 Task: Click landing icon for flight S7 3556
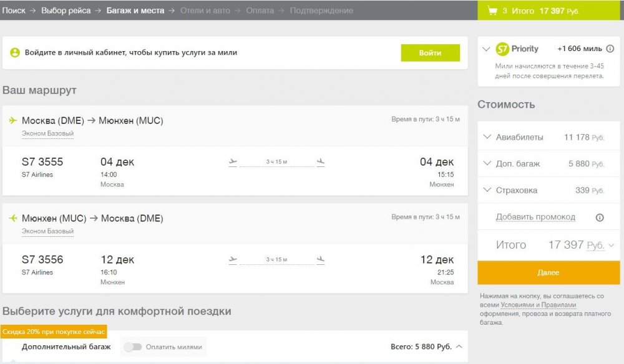pos(320,259)
